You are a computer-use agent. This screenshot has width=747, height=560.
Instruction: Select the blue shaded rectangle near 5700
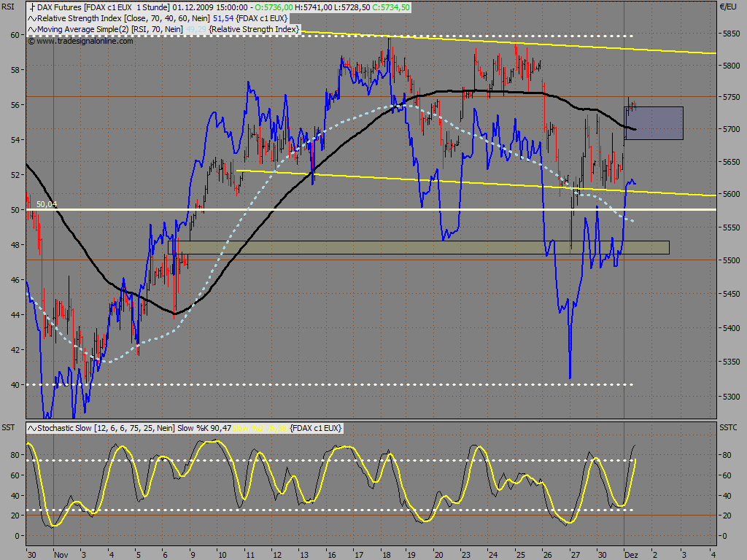[x=654, y=123]
